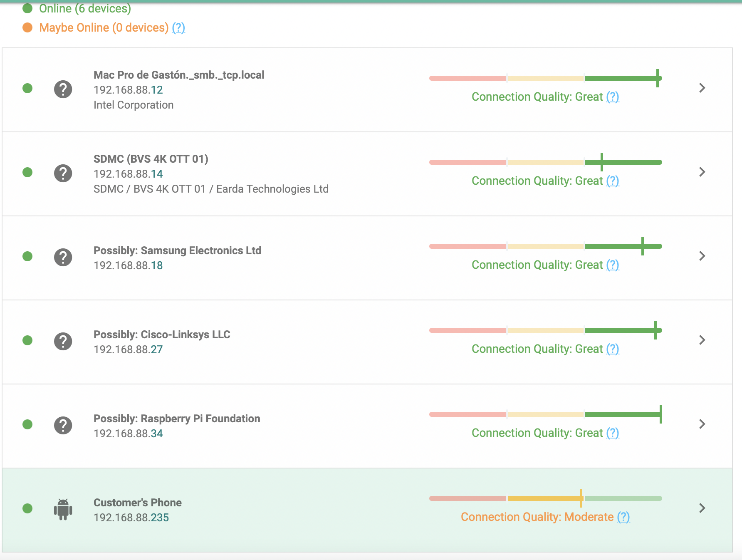Click Connection Quality: Great label for Mac Pro
The width and height of the screenshot is (742, 560).
[x=537, y=97]
